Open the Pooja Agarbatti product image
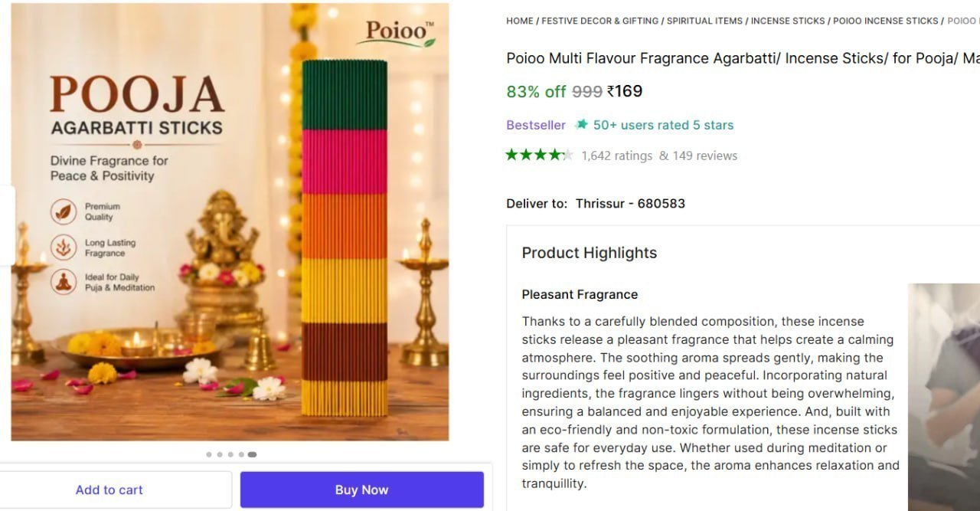980x511 pixels. pos(230,222)
